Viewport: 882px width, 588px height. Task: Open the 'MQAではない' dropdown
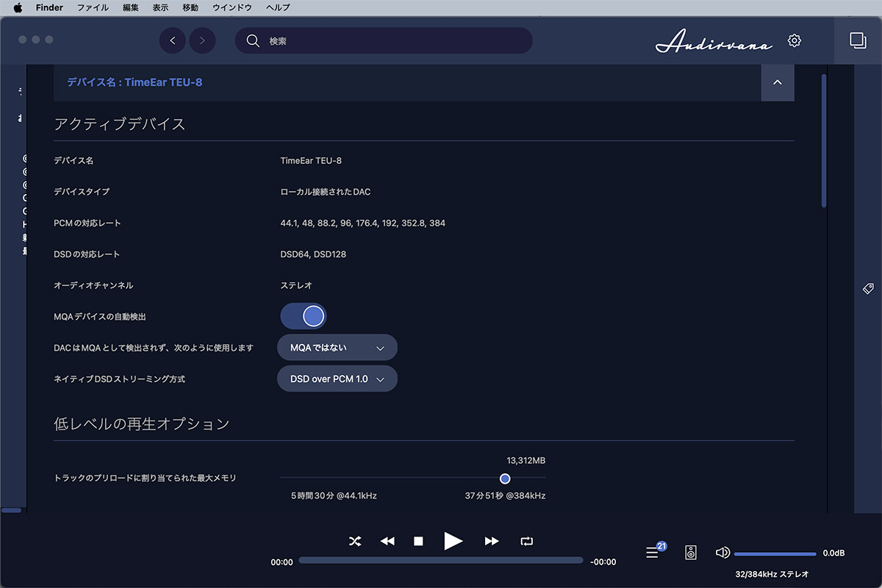pyautogui.click(x=337, y=348)
